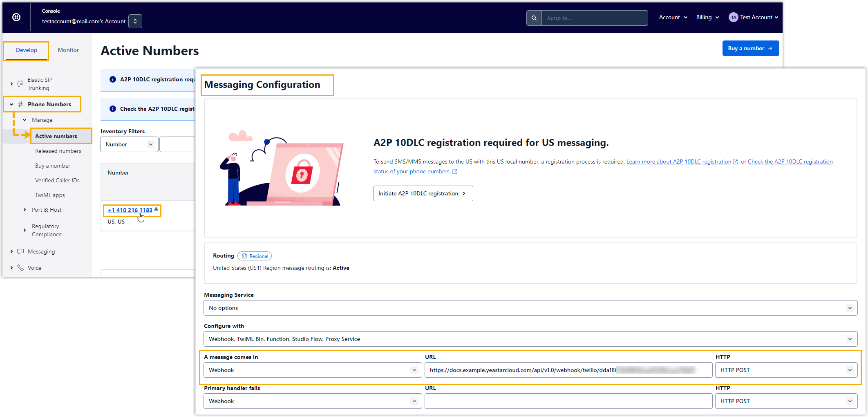Open the Number inventory filter dropdown
The width and height of the screenshot is (868, 417).
(x=129, y=144)
